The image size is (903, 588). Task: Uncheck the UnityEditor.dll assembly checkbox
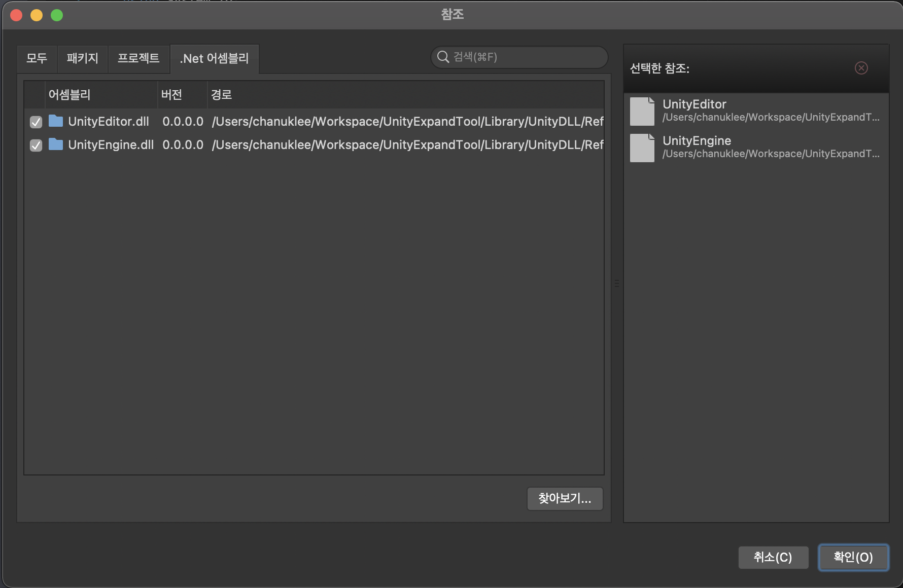pyautogui.click(x=36, y=122)
